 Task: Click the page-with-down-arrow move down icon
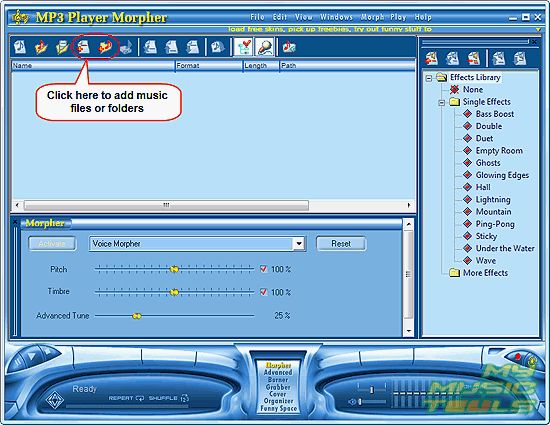[192, 47]
